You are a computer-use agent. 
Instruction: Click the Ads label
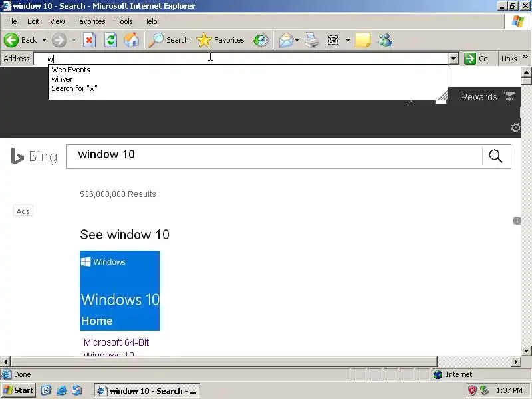click(x=23, y=211)
